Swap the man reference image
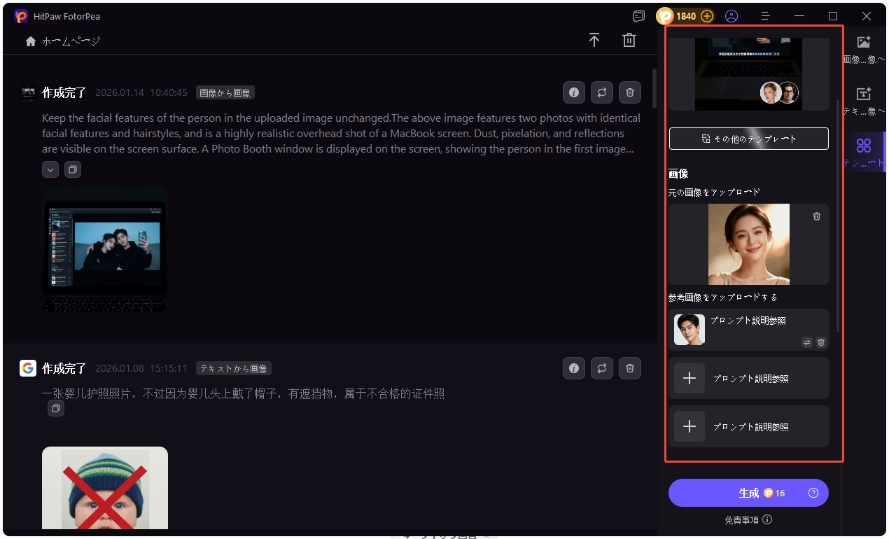This screenshot has width=889, height=539. (807, 342)
